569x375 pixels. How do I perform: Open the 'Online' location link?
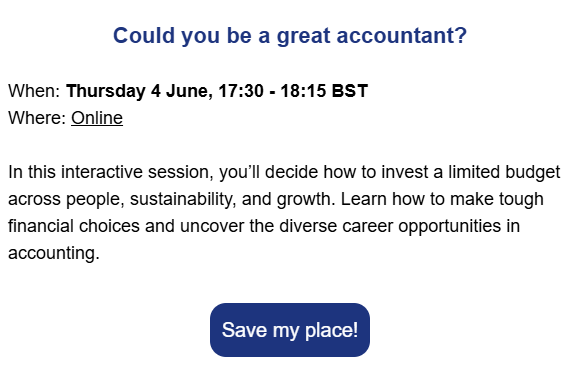(97, 118)
